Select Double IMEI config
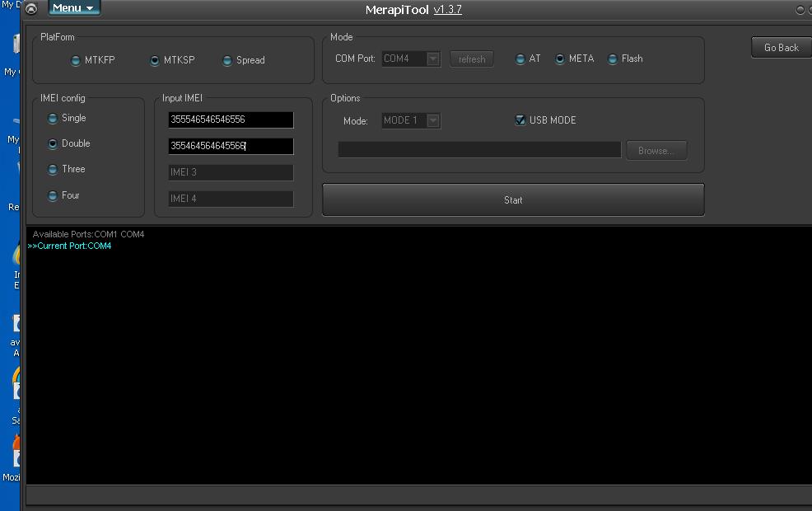Image resolution: width=812 pixels, height=511 pixels. pyautogui.click(x=53, y=144)
